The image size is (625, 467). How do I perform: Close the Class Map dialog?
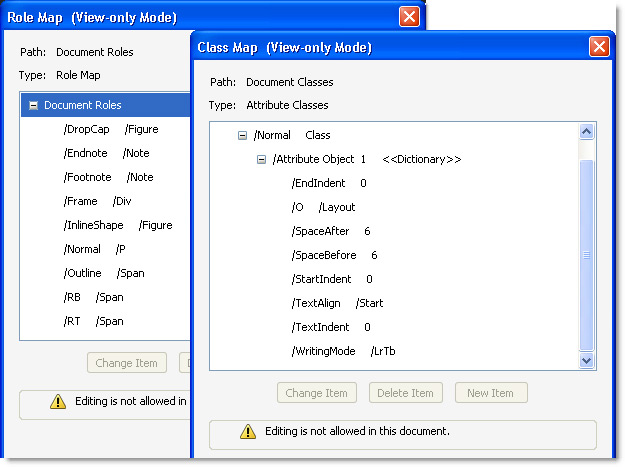(x=599, y=47)
